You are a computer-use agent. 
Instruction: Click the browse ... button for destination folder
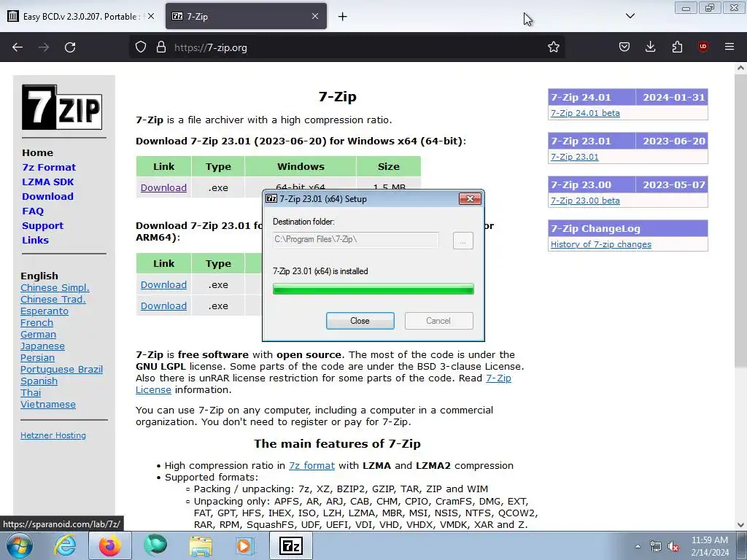pyautogui.click(x=462, y=241)
